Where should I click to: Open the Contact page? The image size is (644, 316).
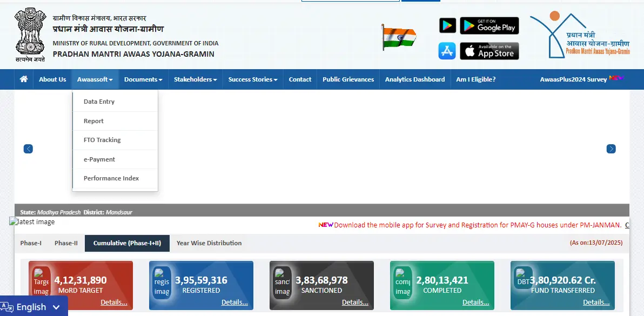300,79
